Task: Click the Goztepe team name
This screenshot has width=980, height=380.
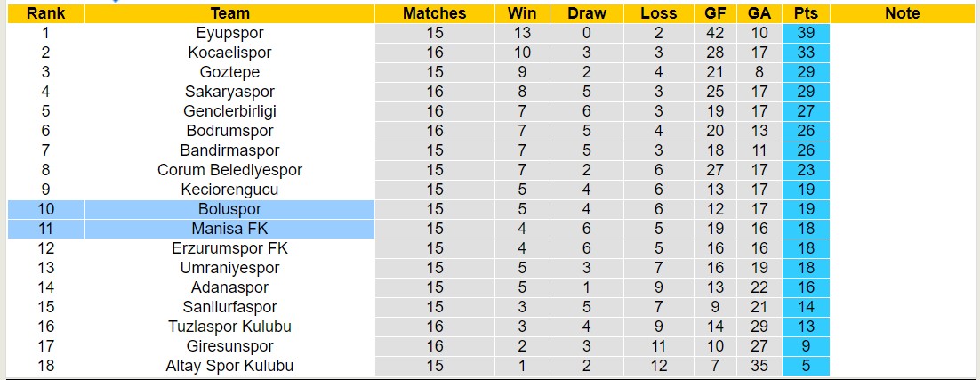Action: click(230, 72)
